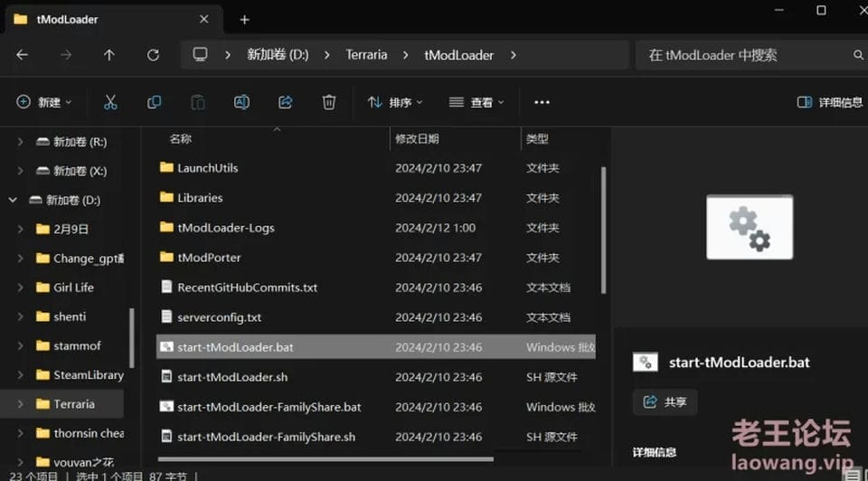Select Terraria in the address bar breadcrumb
This screenshot has height=481, width=868.
(366, 55)
